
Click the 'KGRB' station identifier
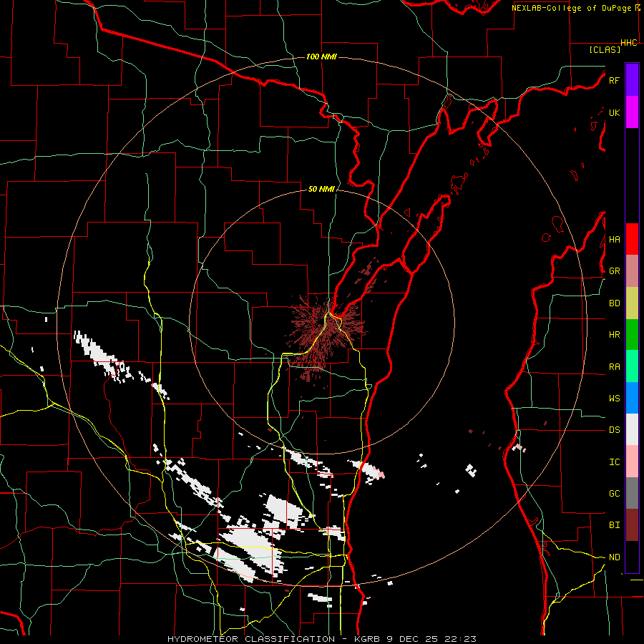(x=367, y=639)
